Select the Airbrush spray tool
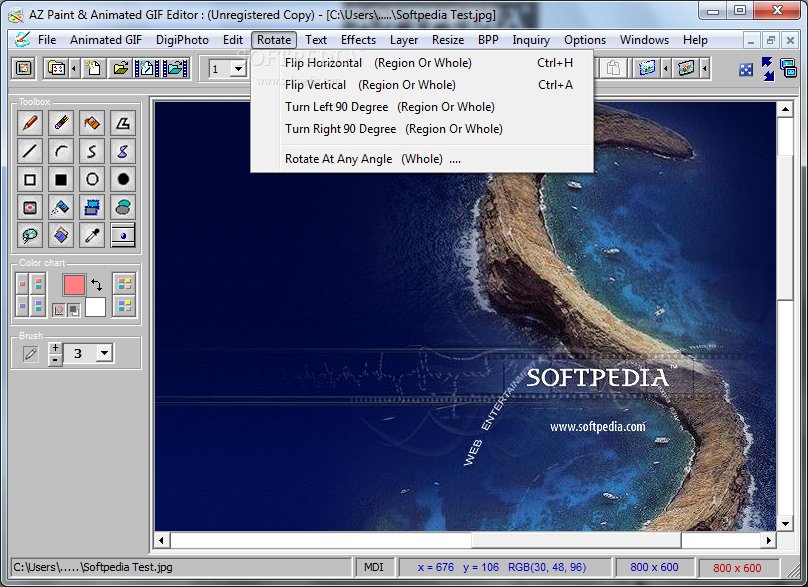The width and height of the screenshot is (808, 587). click(61, 207)
